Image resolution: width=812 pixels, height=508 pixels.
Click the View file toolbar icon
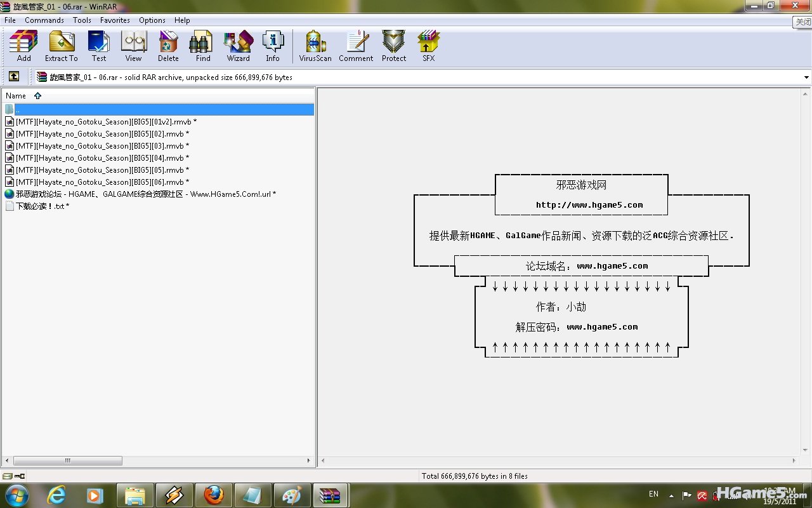tap(133, 46)
